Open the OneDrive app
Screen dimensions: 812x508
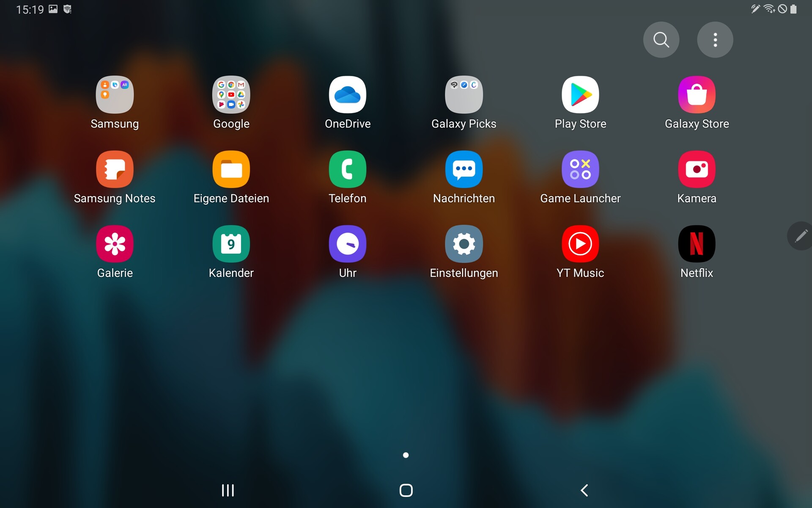click(347, 95)
